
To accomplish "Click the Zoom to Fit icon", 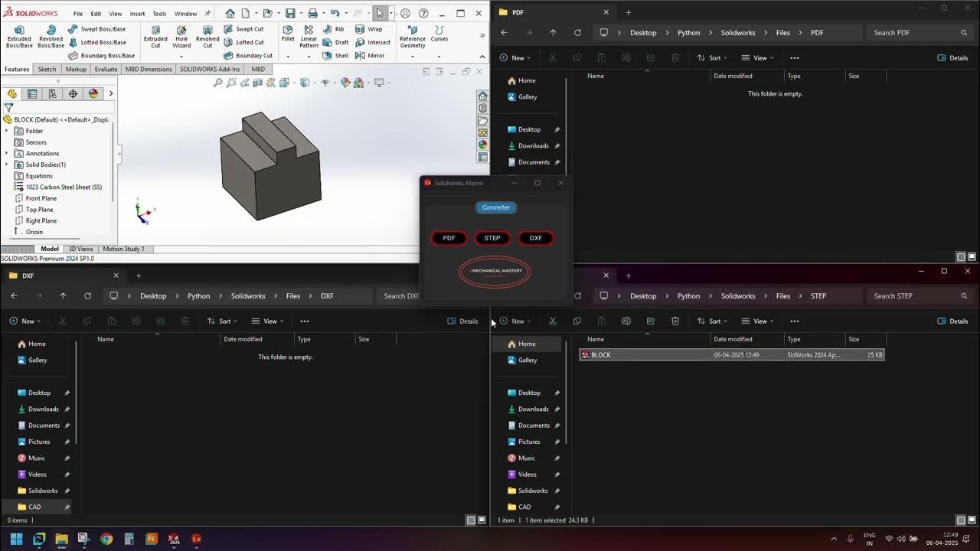I will pyautogui.click(x=218, y=83).
